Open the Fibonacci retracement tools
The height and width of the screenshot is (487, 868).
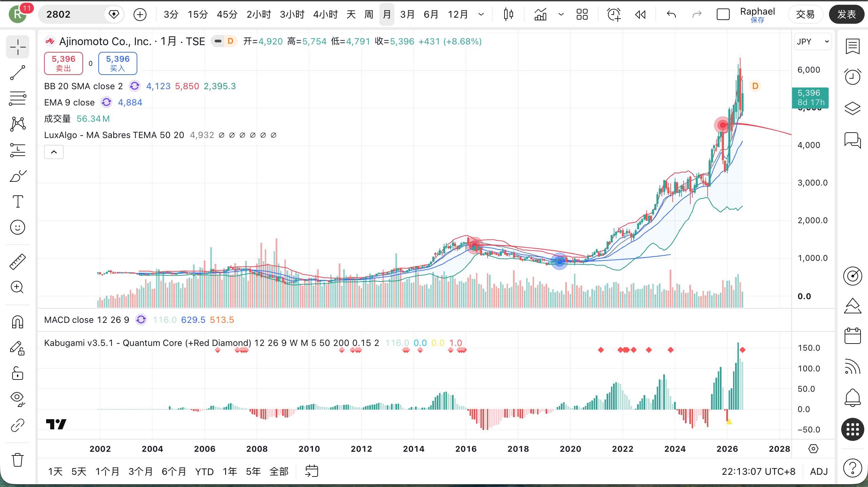point(18,98)
